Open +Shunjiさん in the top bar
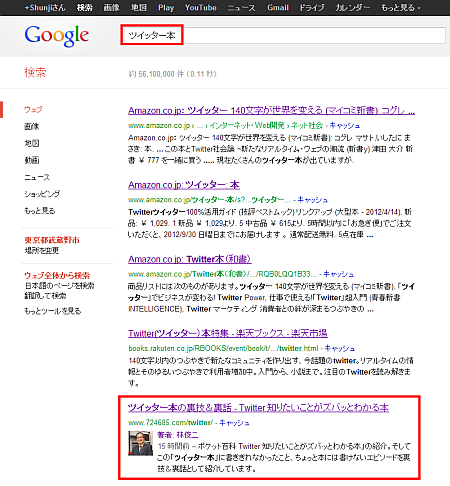Viewport: 450px width, 486px height. pos(45,8)
